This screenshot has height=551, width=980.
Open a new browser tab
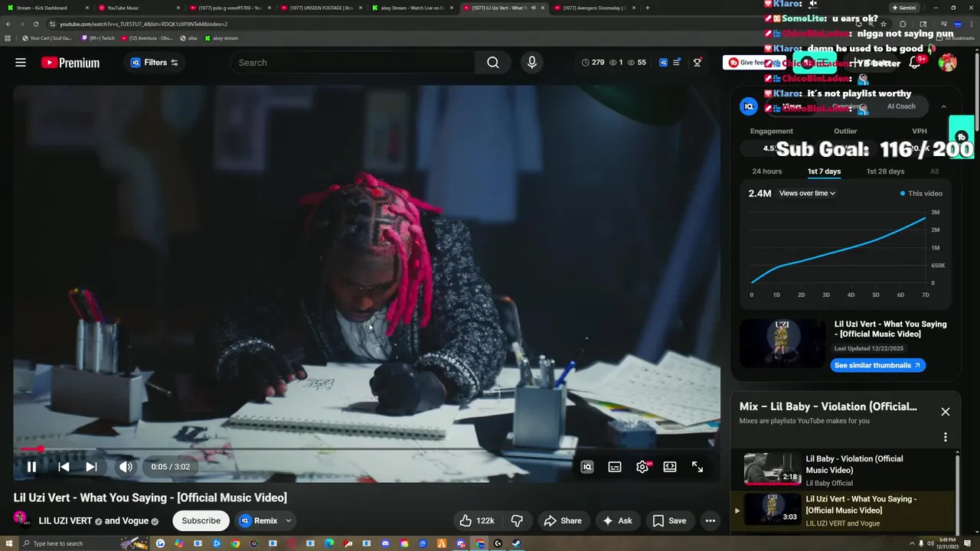tap(648, 8)
